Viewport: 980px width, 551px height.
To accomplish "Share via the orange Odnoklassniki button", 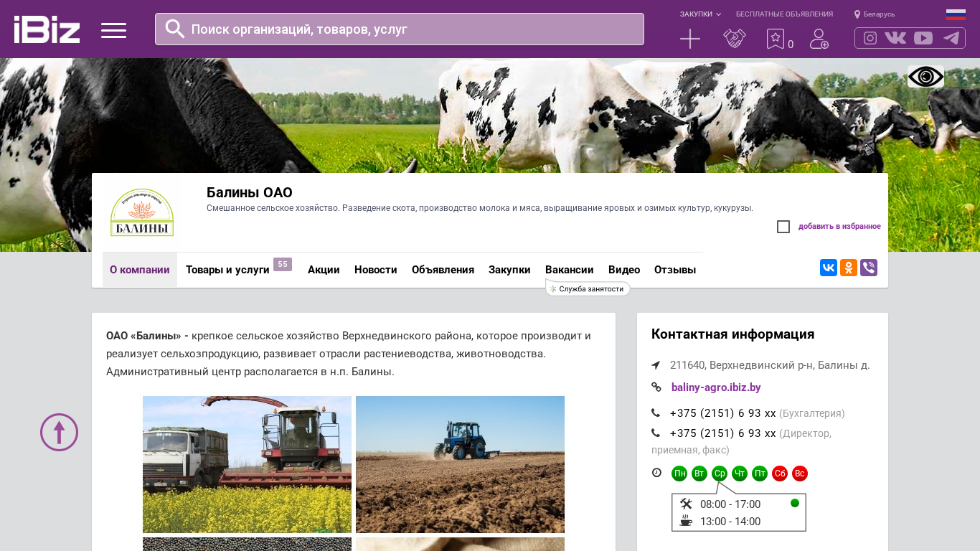I will (x=849, y=268).
